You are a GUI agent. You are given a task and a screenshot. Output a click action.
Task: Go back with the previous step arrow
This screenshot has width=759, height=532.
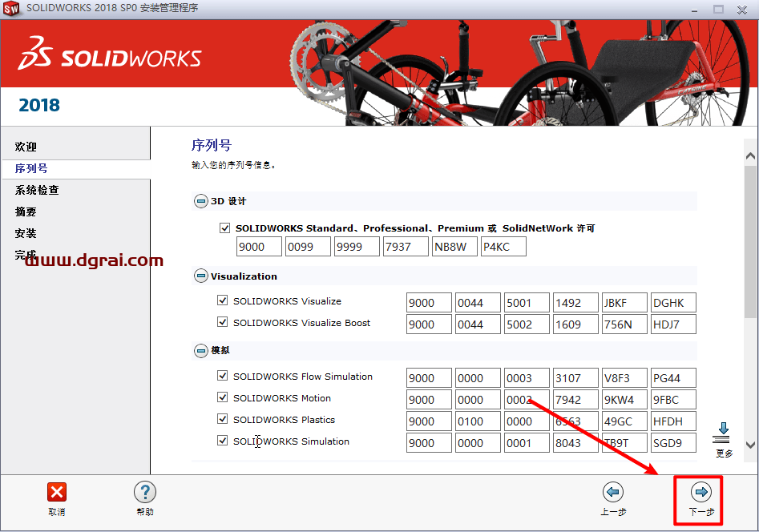[x=613, y=492]
